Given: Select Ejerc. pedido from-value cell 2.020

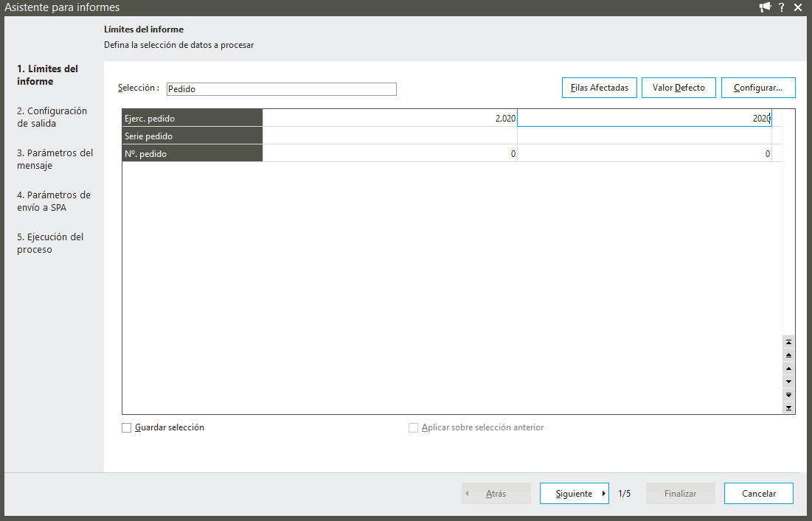Looking at the screenshot, I should coord(390,118).
